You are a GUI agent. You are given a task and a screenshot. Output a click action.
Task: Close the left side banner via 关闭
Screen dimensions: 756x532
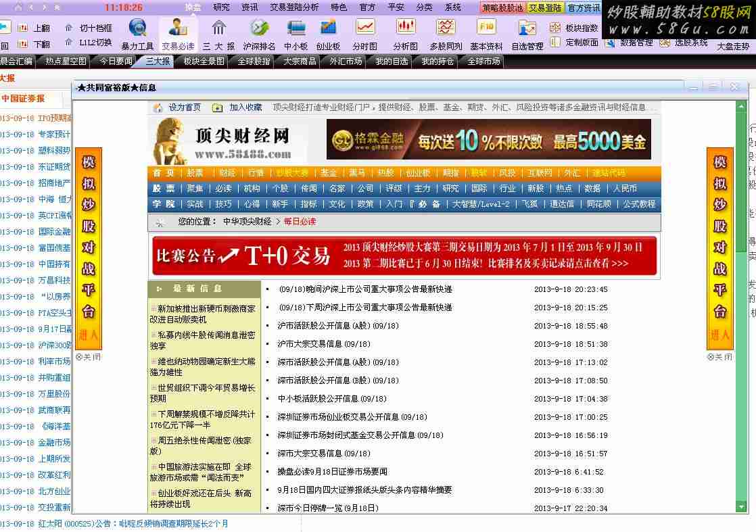point(88,357)
